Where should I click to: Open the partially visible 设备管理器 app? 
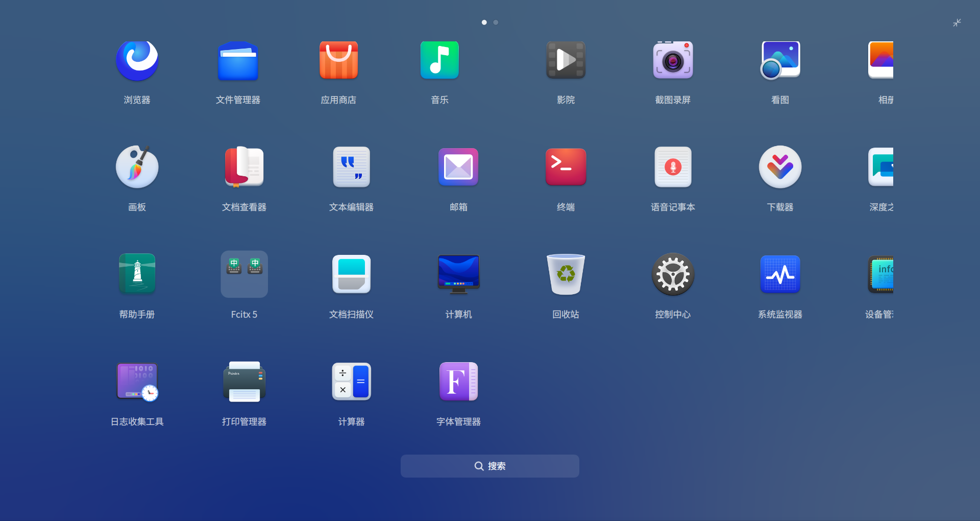[x=881, y=274]
